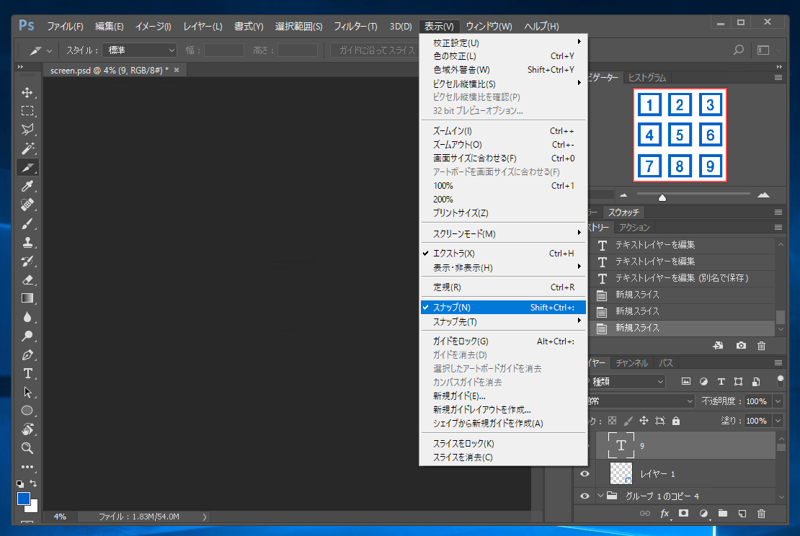This screenshot has width=800, height=536.
Task: Click the search icon in the options bar
Action: (738, 49)
